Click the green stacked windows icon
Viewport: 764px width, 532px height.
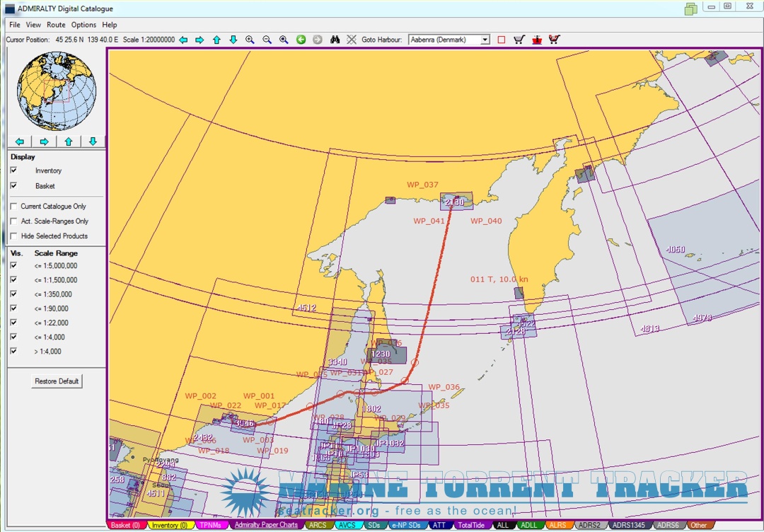pos(690,8)
